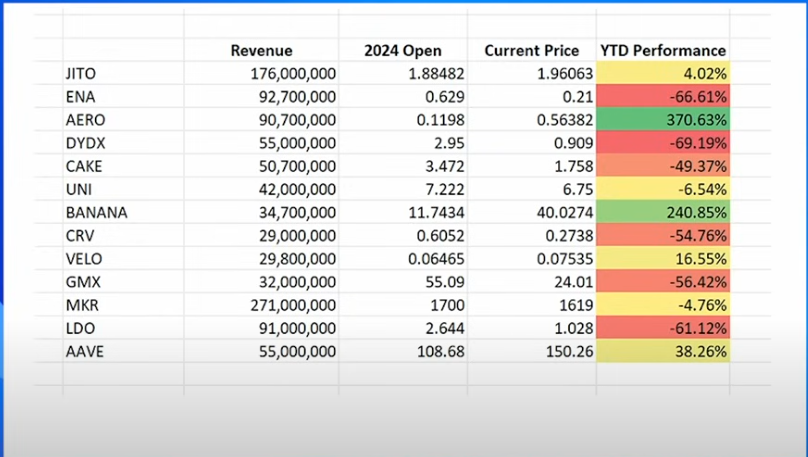
Task: Click VELO YTD performance 16.55%
Action: (663, 259)
